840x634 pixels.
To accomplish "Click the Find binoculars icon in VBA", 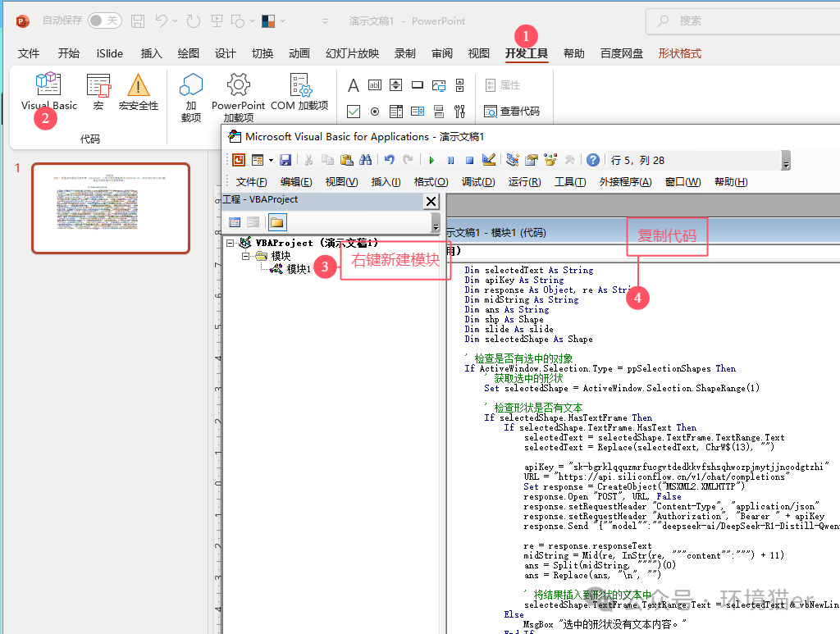I will [x=366, y=160].
